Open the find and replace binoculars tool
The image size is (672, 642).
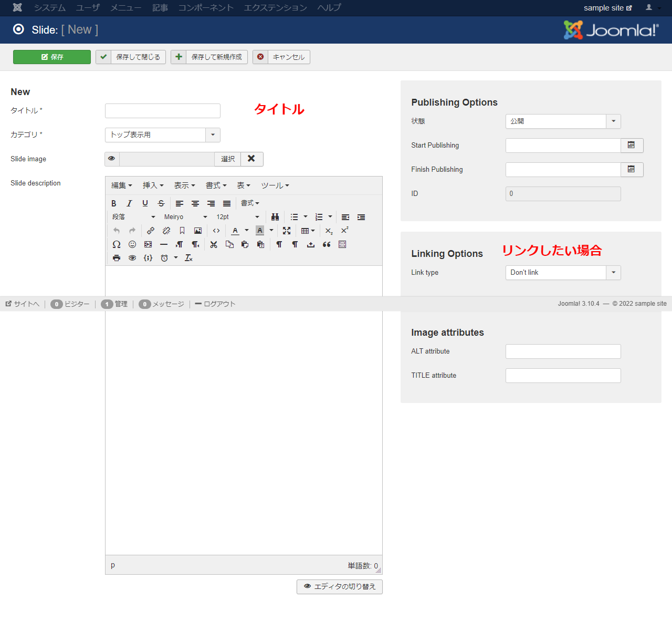[275, 217]
